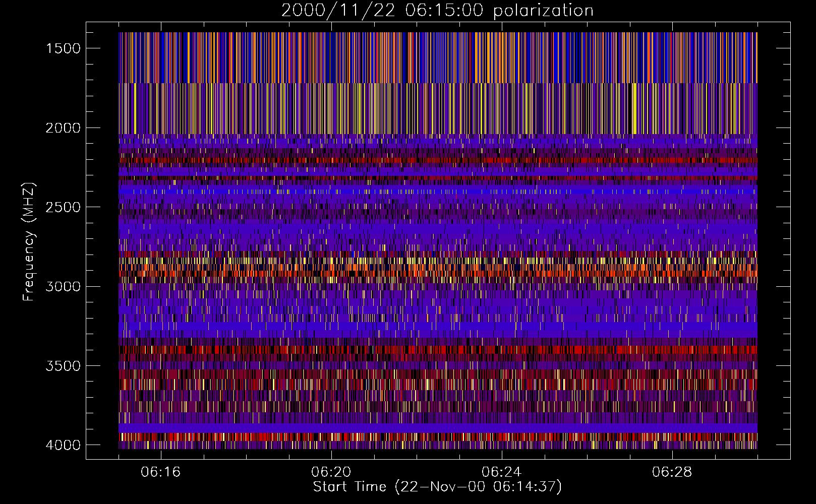Click the time tick label "06:20"
The image size is (816, 504).
[x=331, y=472]
